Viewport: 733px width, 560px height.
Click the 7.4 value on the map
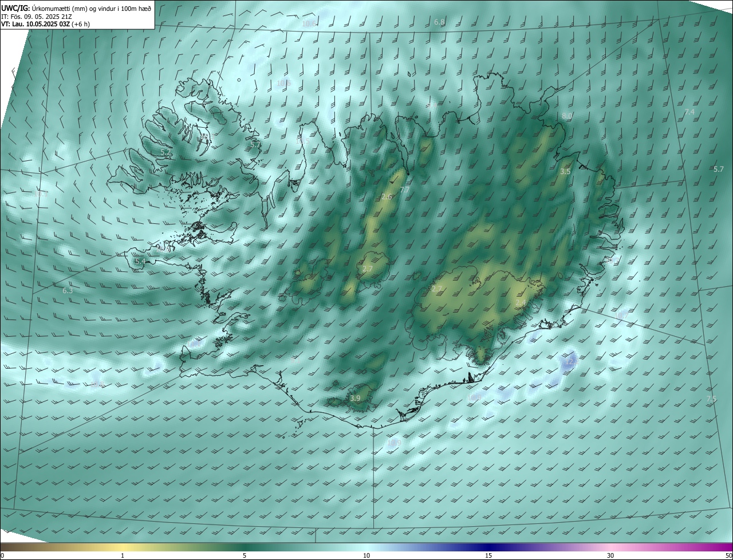pyautogui.click(x=689, y=112)
